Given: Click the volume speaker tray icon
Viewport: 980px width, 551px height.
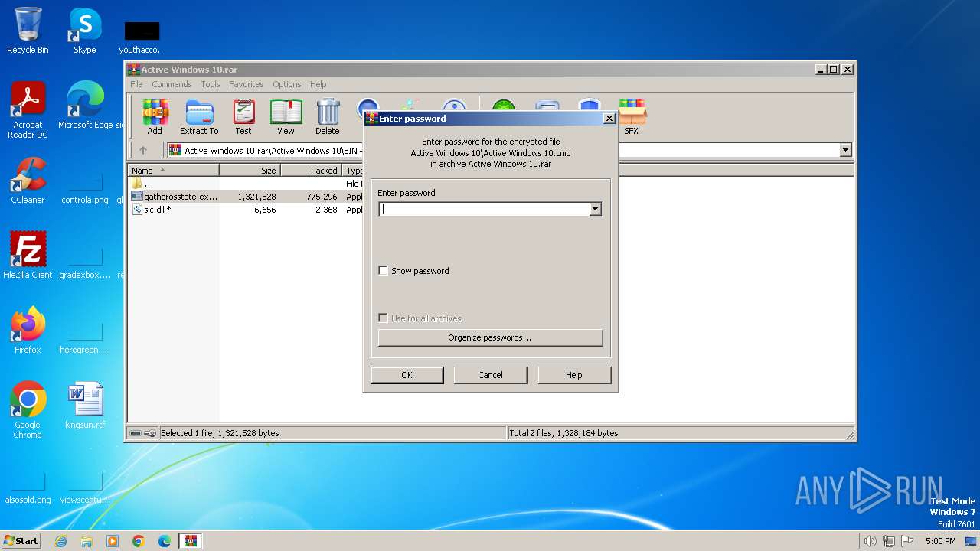Looking at the screenshot, I should [x=870, y=541].
